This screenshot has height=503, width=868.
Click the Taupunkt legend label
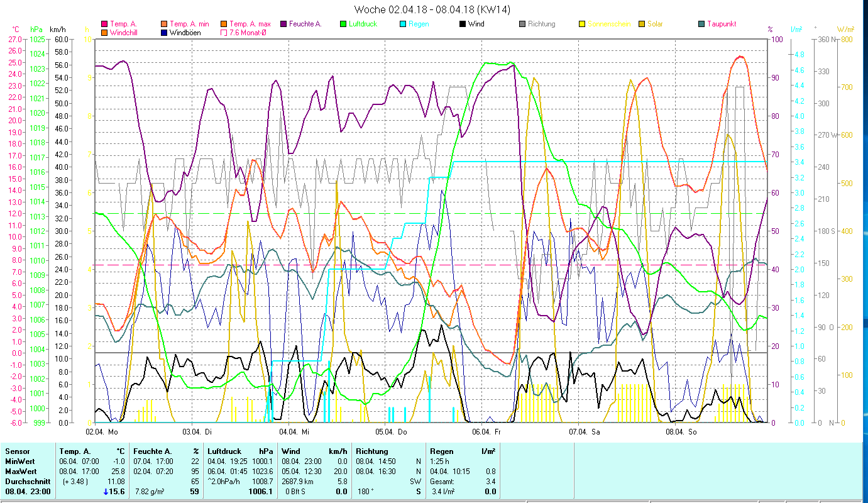(x=722, y=24)
